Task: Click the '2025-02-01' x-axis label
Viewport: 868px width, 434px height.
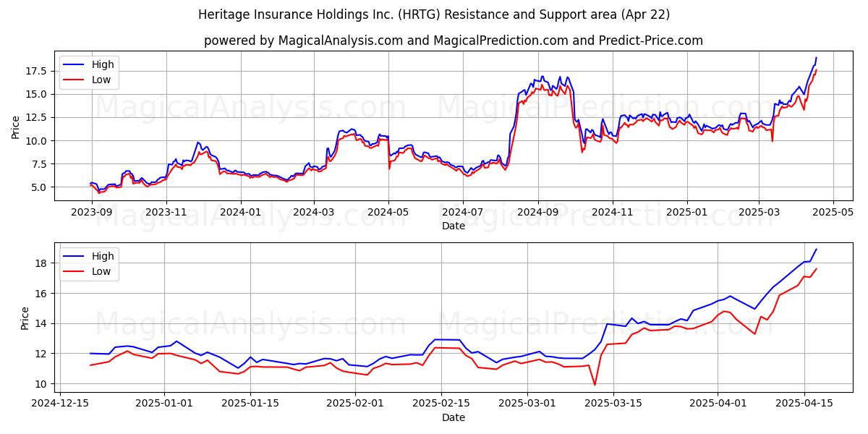Action: point(355,405)
